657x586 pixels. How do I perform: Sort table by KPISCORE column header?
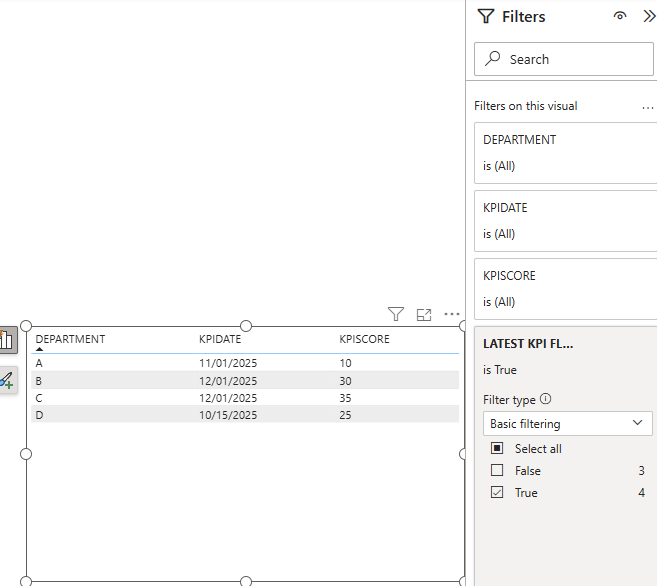tap(364, 339)
